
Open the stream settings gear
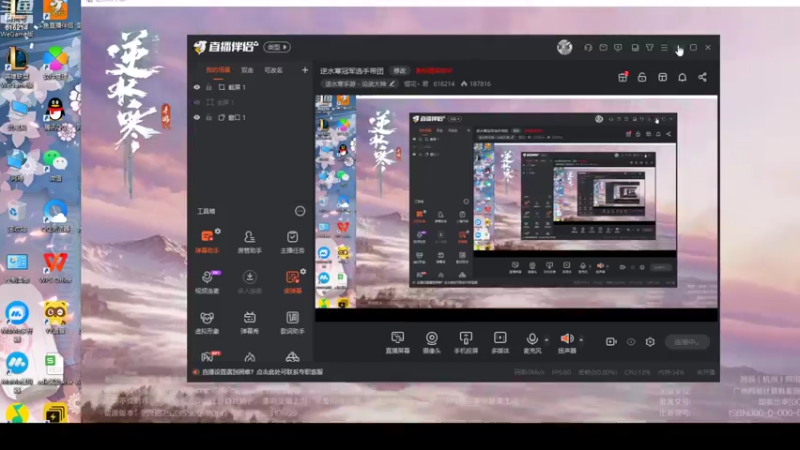click(650, 342)
